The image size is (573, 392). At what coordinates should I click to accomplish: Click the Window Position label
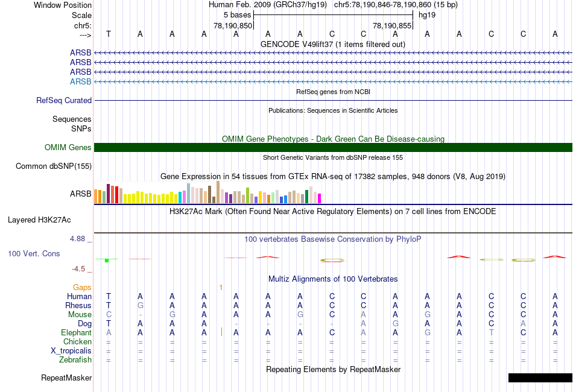(x=63, y=5)
